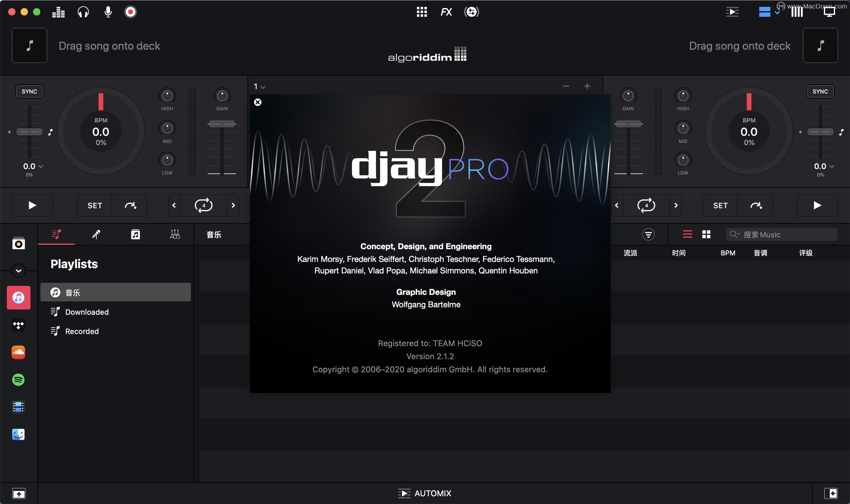Halve loop length on right deck

(x=617, y=205)
